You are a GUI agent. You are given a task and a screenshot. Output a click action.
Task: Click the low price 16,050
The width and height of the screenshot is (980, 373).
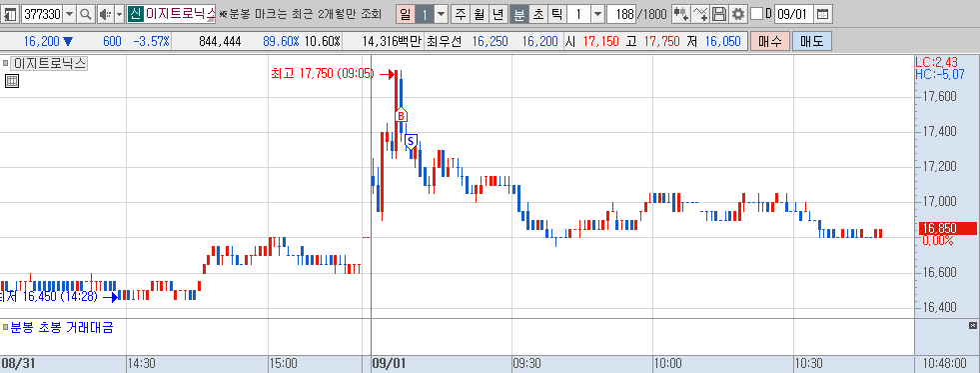[722, 41]
